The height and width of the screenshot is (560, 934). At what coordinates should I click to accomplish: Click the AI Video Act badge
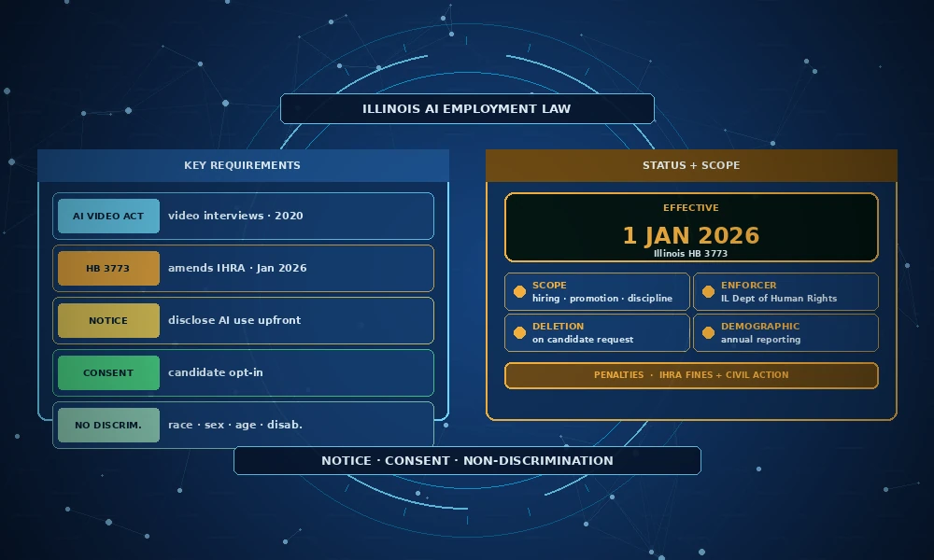click(108, 216)
